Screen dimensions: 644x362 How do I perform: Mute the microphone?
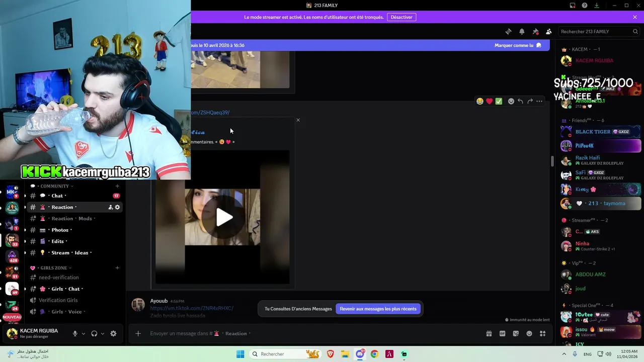pyautogui.click(x=75, y=333)
